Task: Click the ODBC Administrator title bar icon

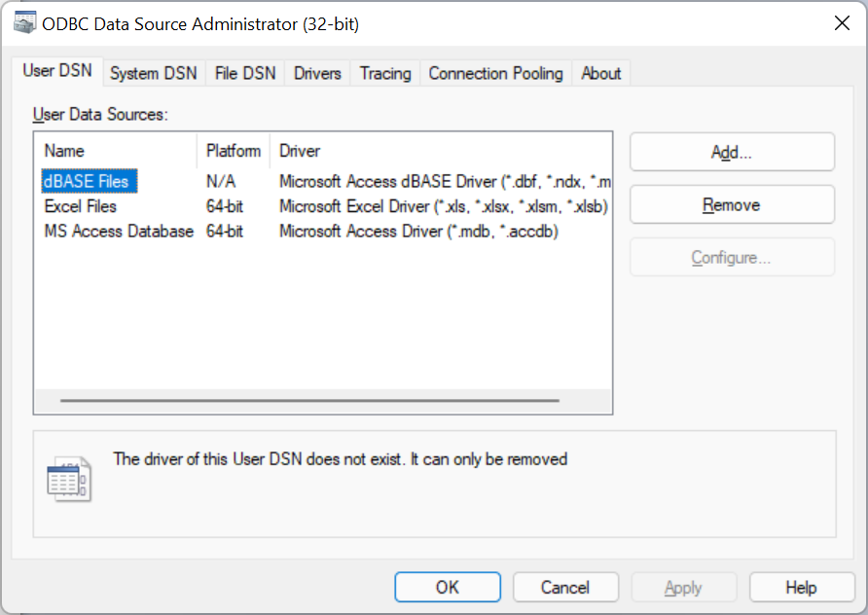Action: pyautogui.click(x=25, y=22)
